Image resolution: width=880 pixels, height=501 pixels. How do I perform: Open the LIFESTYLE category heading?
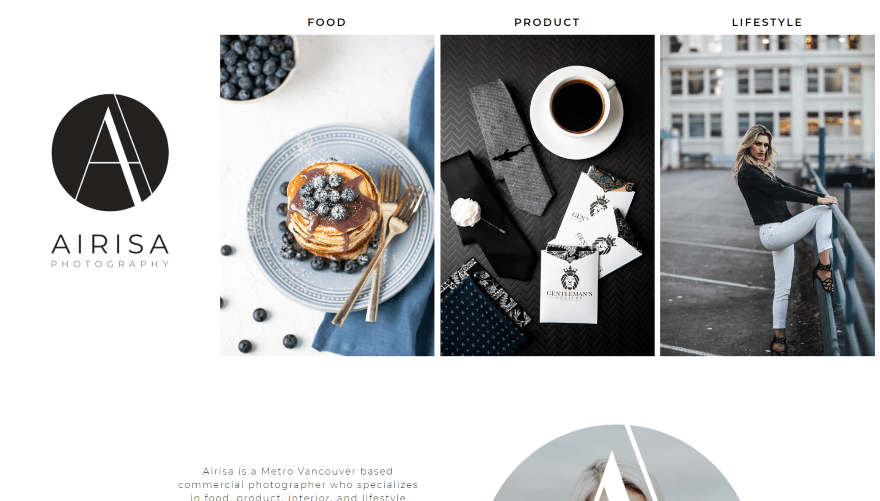click(x=767, y=22)
